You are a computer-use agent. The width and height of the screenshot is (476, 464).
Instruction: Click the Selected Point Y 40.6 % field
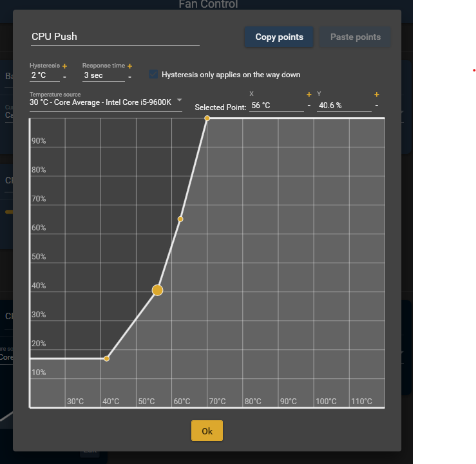343,106
